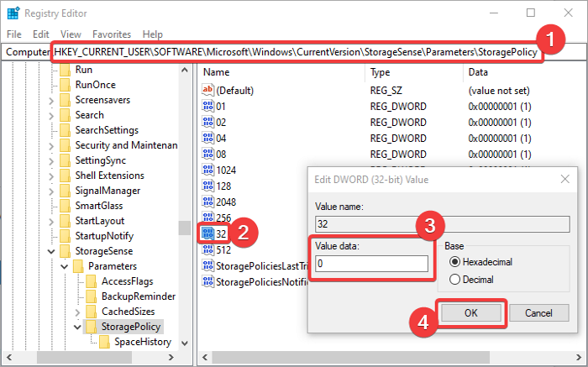Click the StartupNotify folder icon

pos(65,236)
